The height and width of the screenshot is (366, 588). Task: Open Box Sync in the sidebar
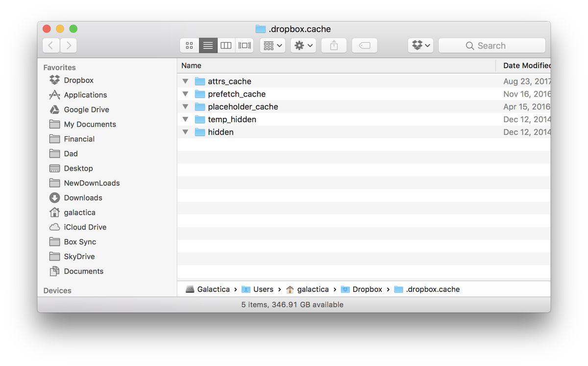point(80,242)
